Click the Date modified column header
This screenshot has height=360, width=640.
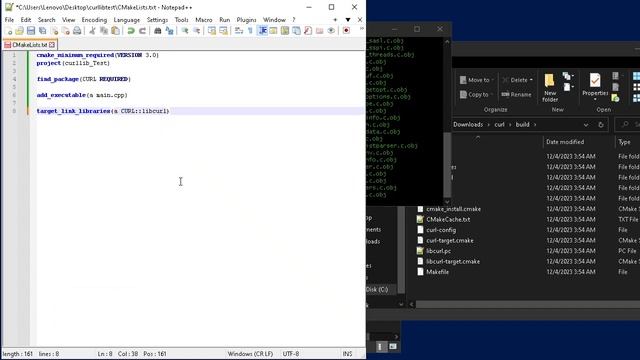[565, 142]
